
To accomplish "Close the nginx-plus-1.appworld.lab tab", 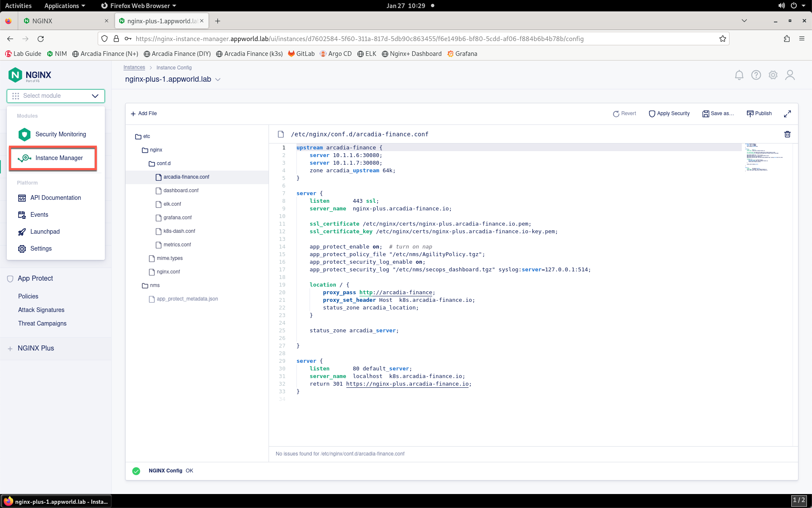I will (x=202, y=21).
